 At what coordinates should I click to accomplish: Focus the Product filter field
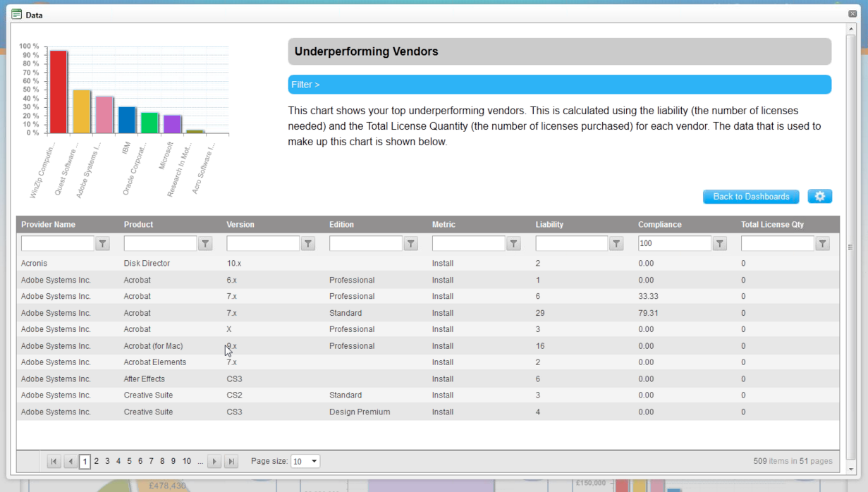click(x=161, y=243)
